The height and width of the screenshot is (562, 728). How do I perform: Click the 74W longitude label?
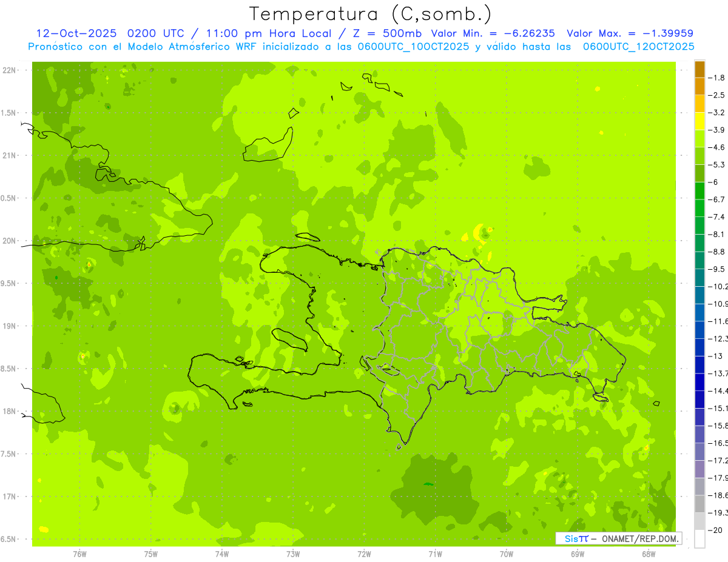click(x=222, y=554)
